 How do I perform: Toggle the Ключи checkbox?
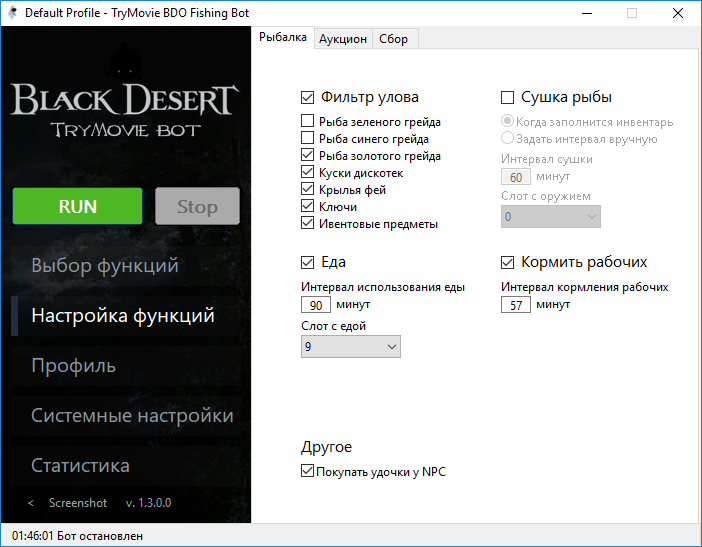coord(307,206)
